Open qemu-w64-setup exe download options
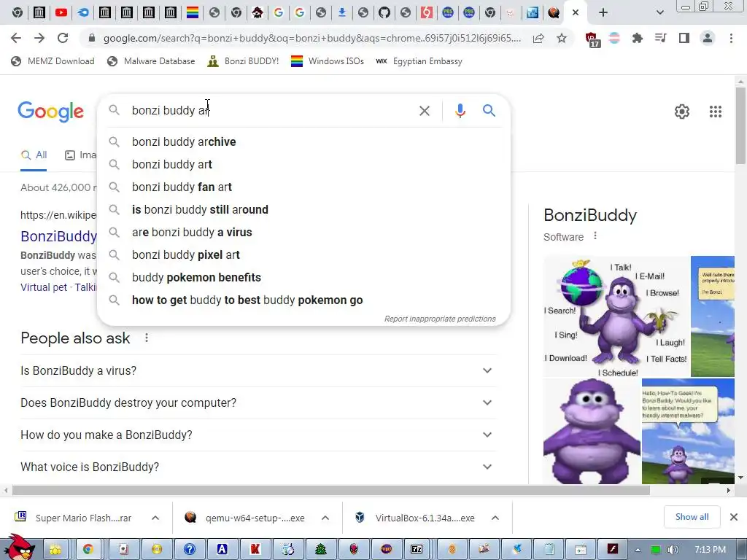The height and width of the screenshot is (560, 747). click(x=325, y=518)
